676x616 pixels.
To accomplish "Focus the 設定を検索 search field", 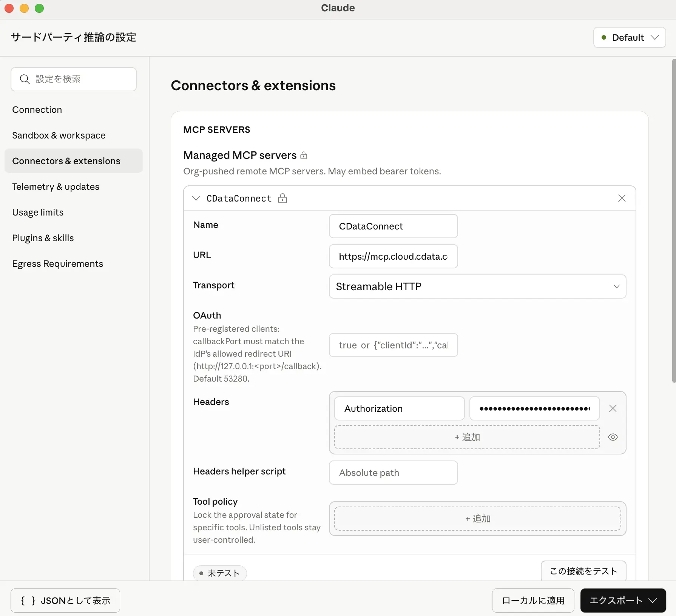I will pyautogui.click(x=74, y=79).
